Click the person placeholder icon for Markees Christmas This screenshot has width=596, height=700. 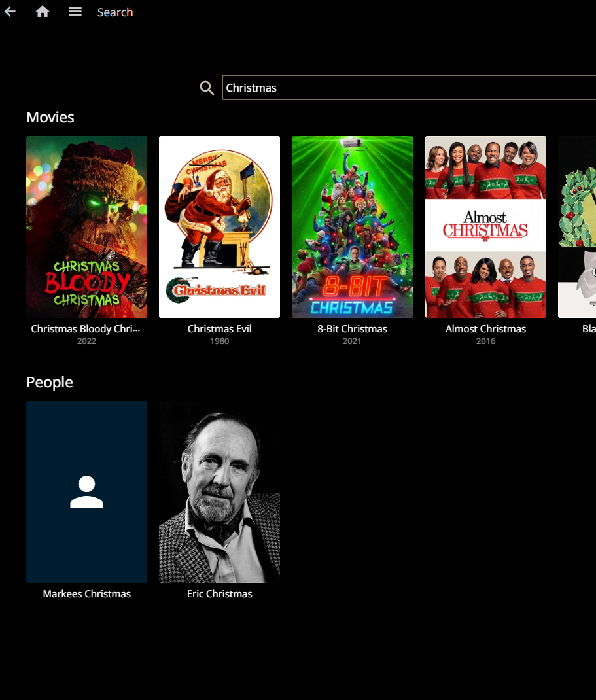pyautogui.click(x=86, y=492)
